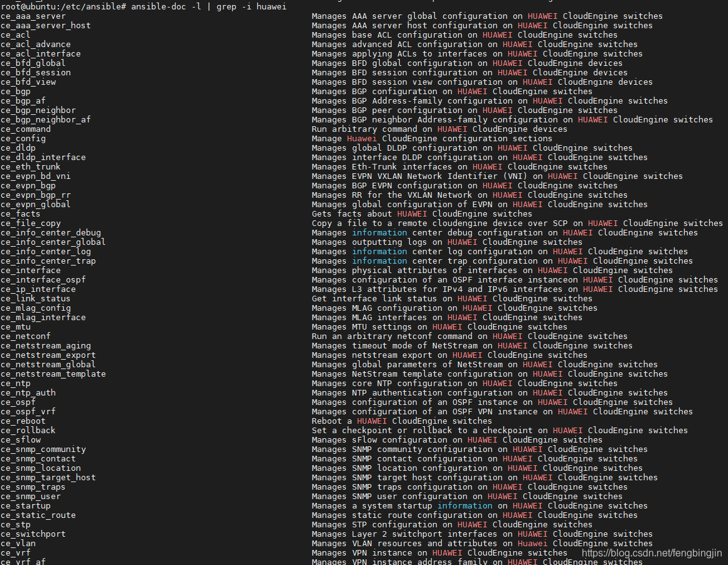This screenshot has width=728, height=565.
Task: Click 'Copy a file to a remote cloudengine' description
Action: pyautogui.click(x=517, y=223)
